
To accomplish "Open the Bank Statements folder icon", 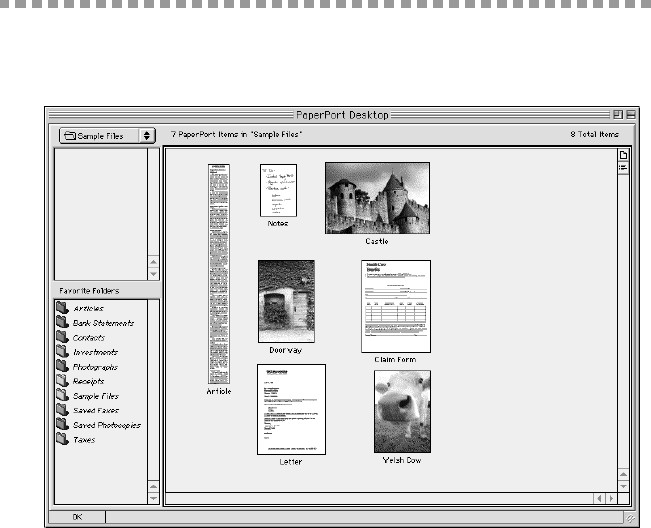I will [63, 322].
